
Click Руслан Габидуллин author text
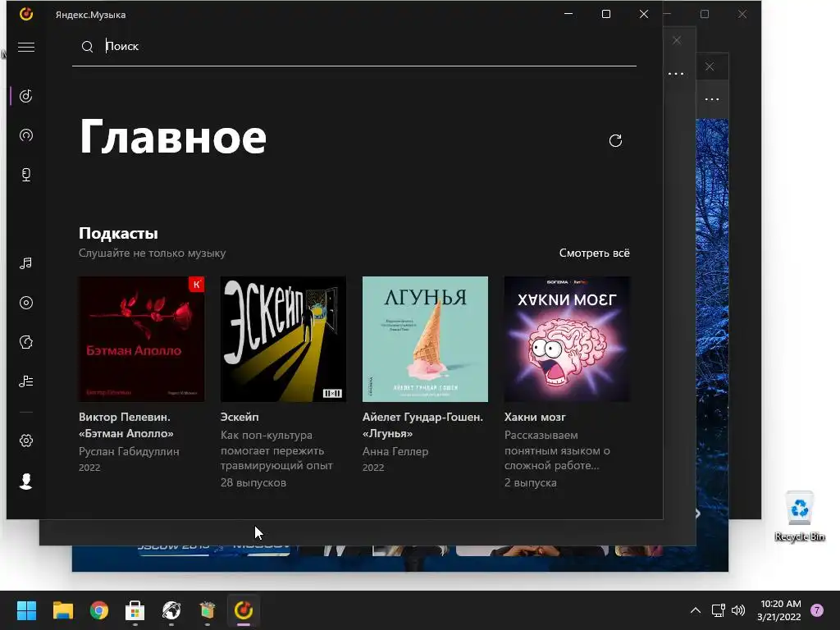coord(129,451)
